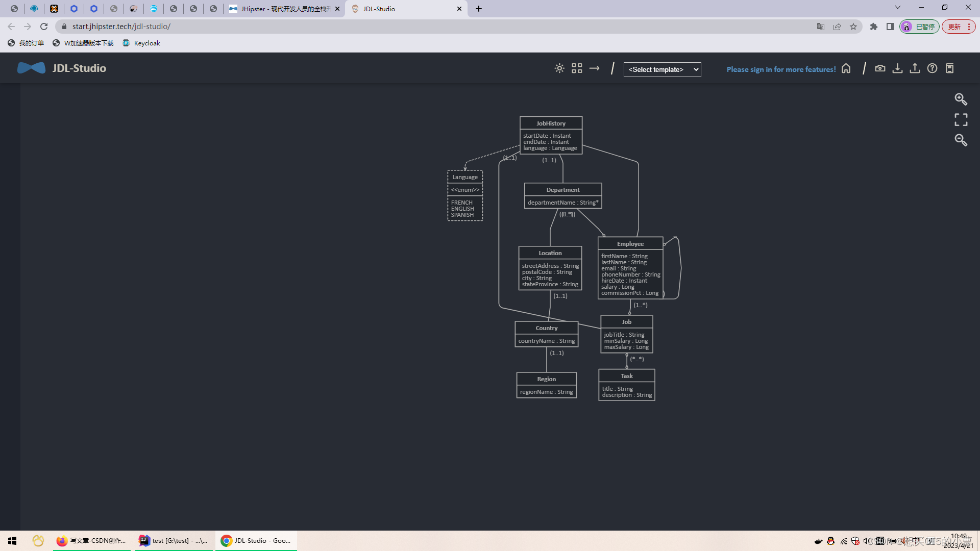Zoom in on the diagram canvas
980x551 pixels.
961,99
